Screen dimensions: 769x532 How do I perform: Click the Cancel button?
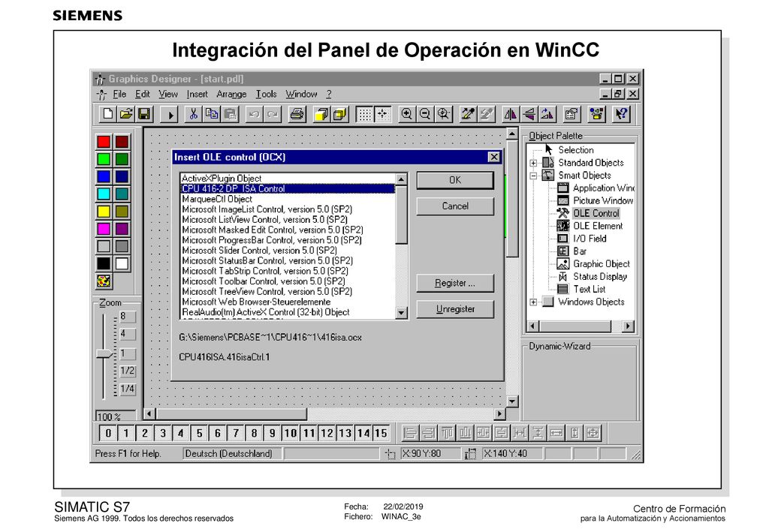coord(455,206)
